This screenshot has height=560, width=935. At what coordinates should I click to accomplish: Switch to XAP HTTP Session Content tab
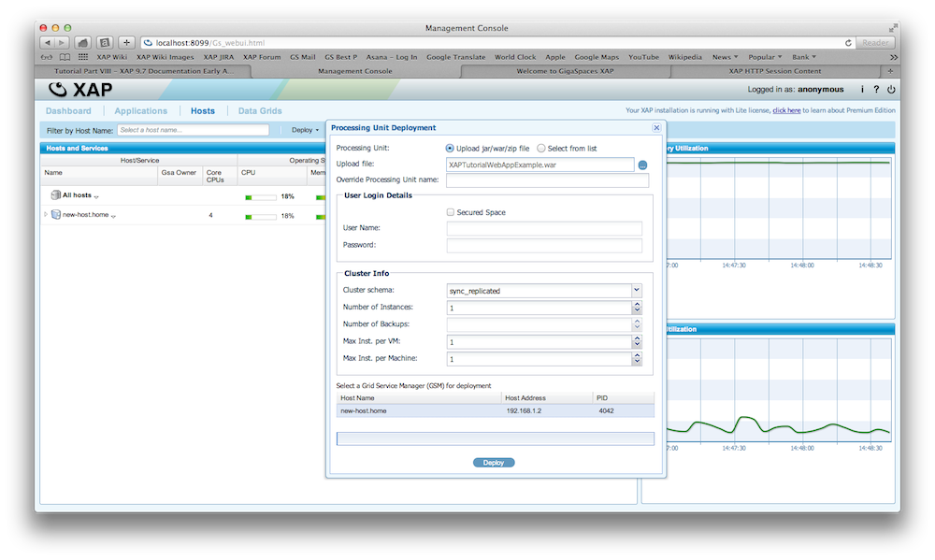pyautogui.click(x=774, y=71)
